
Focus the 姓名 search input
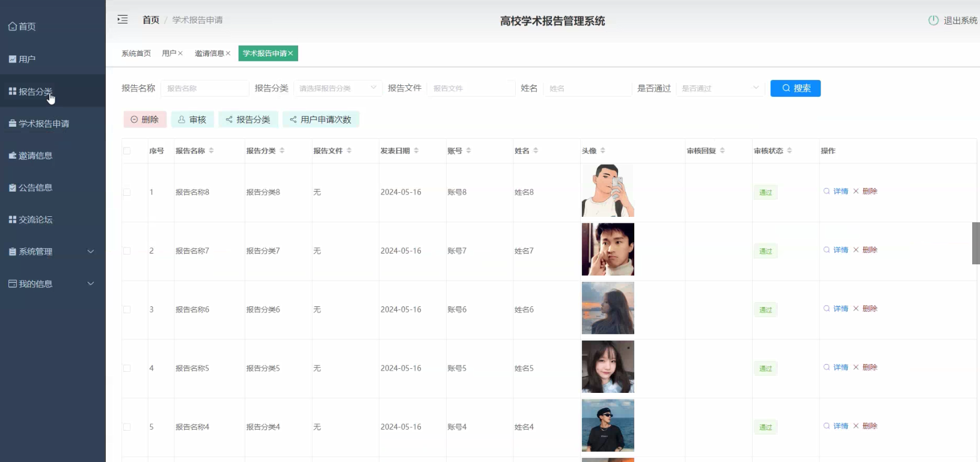587,88
